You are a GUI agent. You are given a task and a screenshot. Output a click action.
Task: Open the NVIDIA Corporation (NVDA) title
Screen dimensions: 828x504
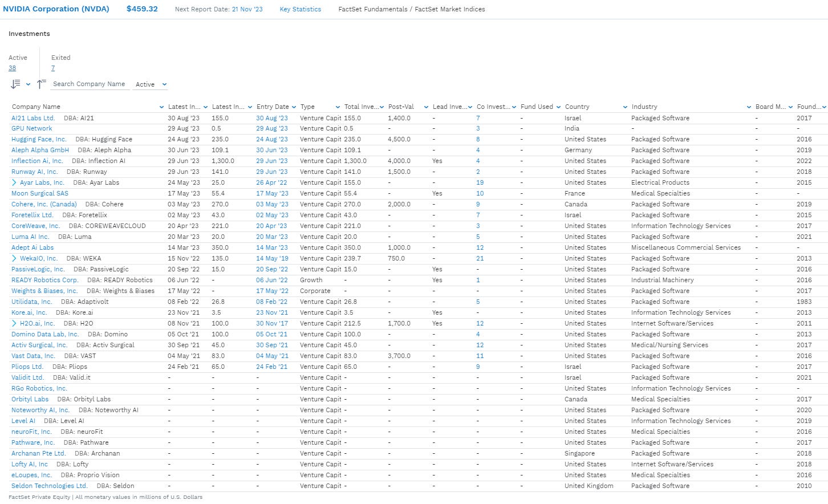point(56,9)
